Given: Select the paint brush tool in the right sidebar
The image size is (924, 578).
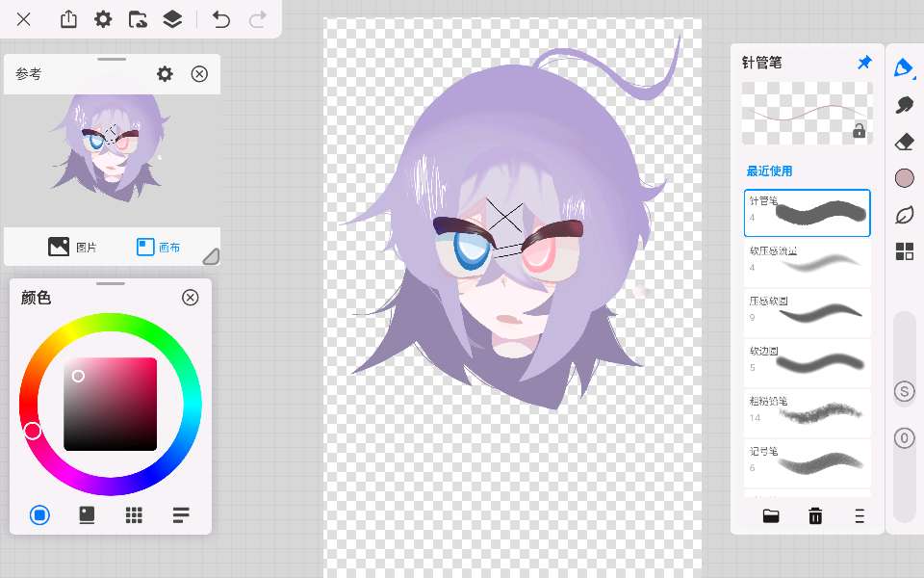Looking at the screenshot, I should pos(904,67).
